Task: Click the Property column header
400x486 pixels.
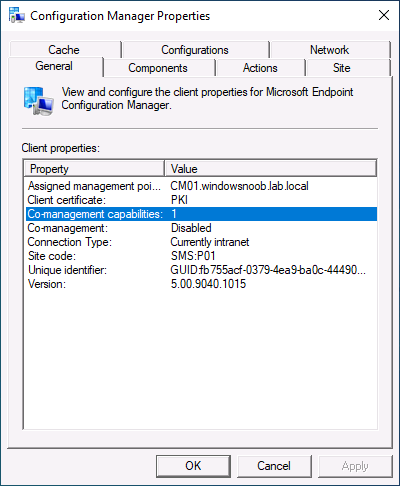Action: click(x=94, y=168)
